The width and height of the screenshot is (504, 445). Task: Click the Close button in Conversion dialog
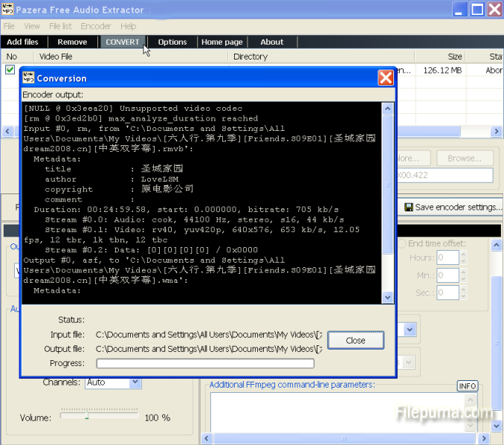click(x=355, y=340)
